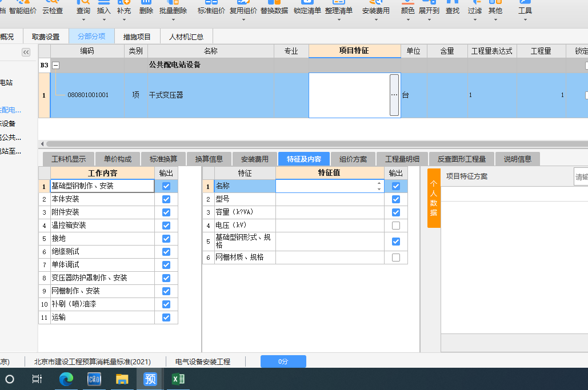The width and height of the screenshot is (588, 390).
Task: Collapse the B3 公共配电站设备 group
Action: pos(55,65)
